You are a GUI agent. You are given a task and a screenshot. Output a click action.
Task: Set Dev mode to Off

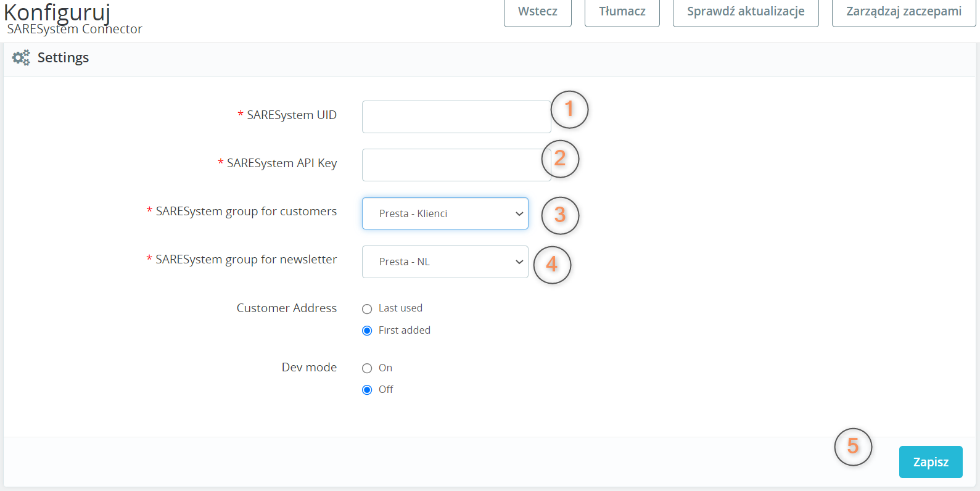pyautogui.click(x=367, y=390)
